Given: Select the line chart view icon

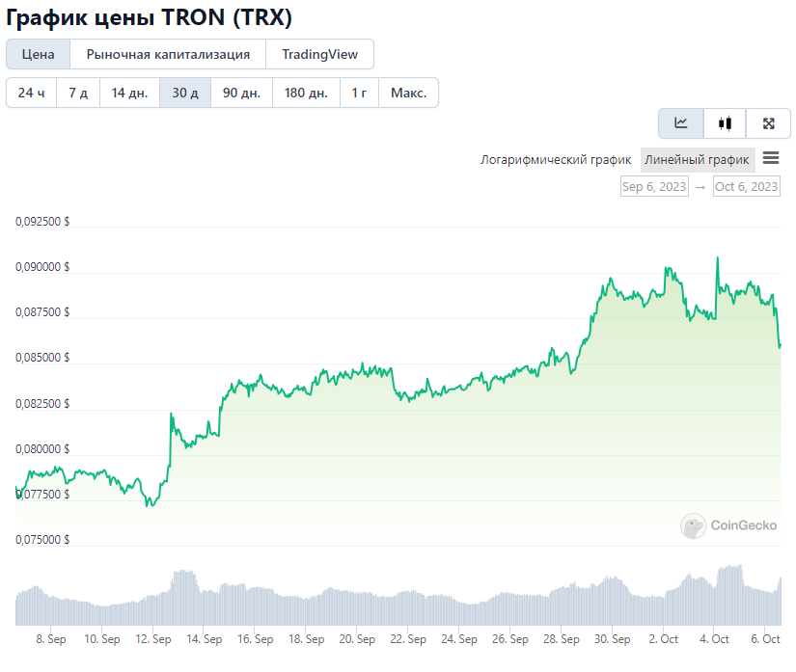Looking at the screenshot, I should click(x=681, y=123).
